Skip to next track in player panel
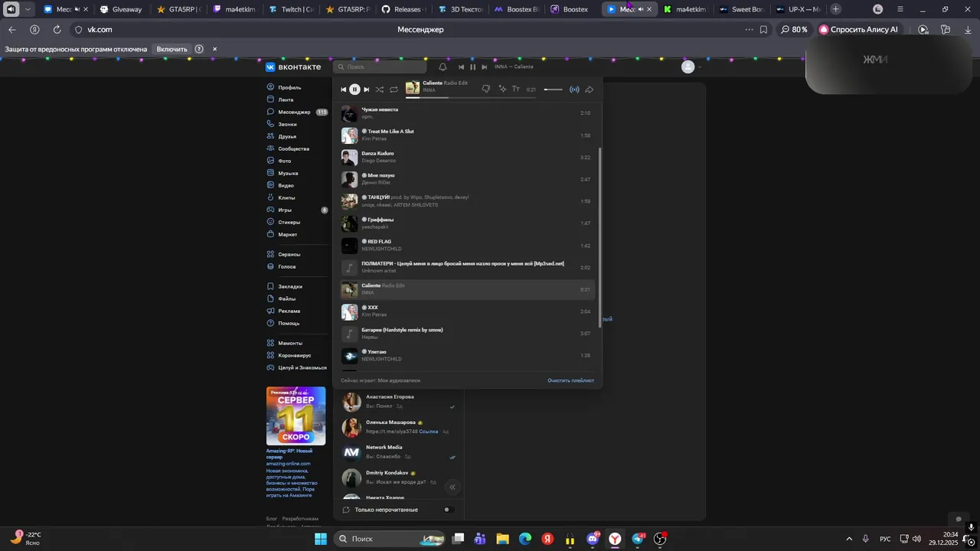980x551 pixels. [366, 90]
